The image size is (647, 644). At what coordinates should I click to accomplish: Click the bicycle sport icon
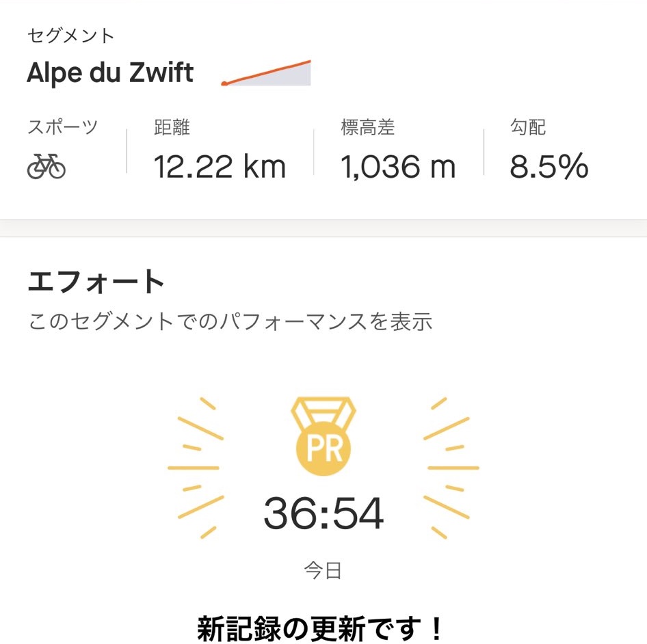click(x=47, y=166)
